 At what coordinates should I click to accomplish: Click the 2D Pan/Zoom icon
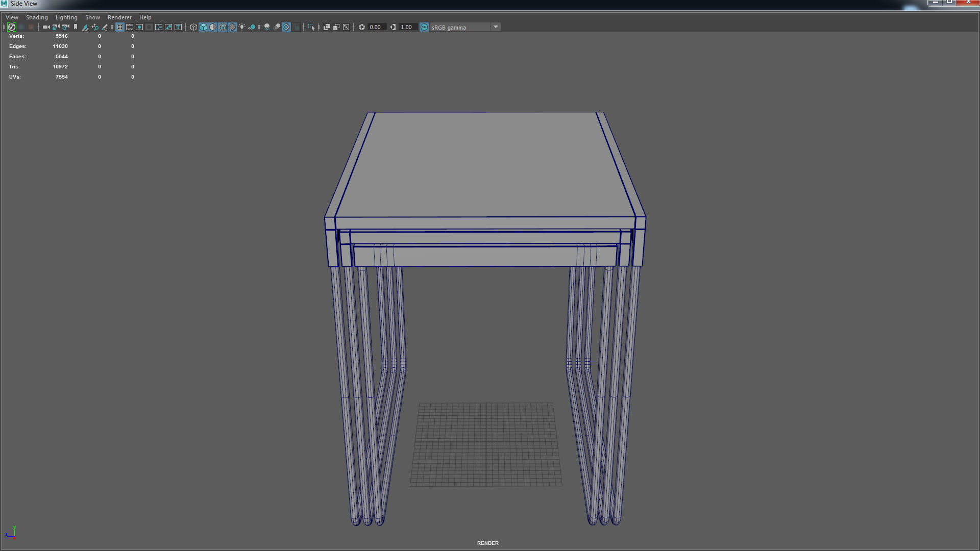95,27
